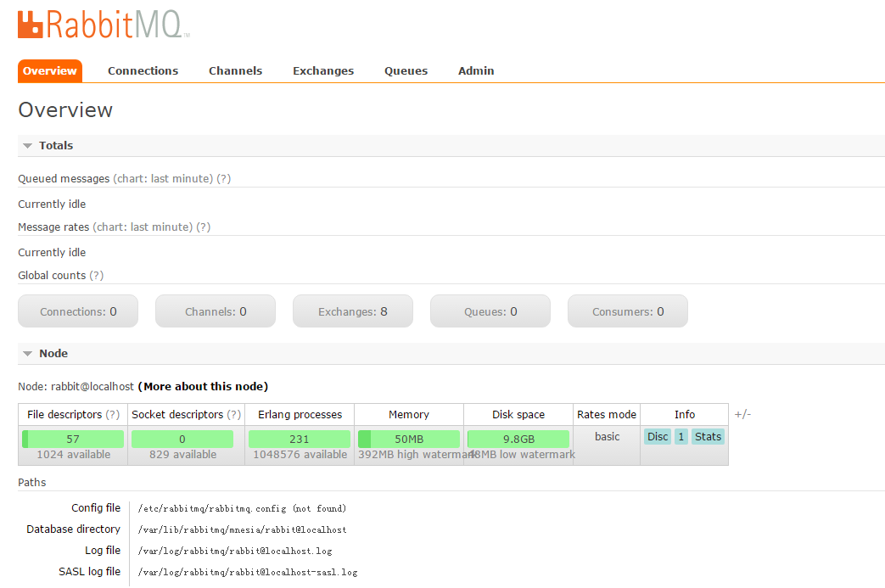Click the File descriptors 57 usage bar
Image resolution: width=885 pixels, height=588 pixels.
73,439
